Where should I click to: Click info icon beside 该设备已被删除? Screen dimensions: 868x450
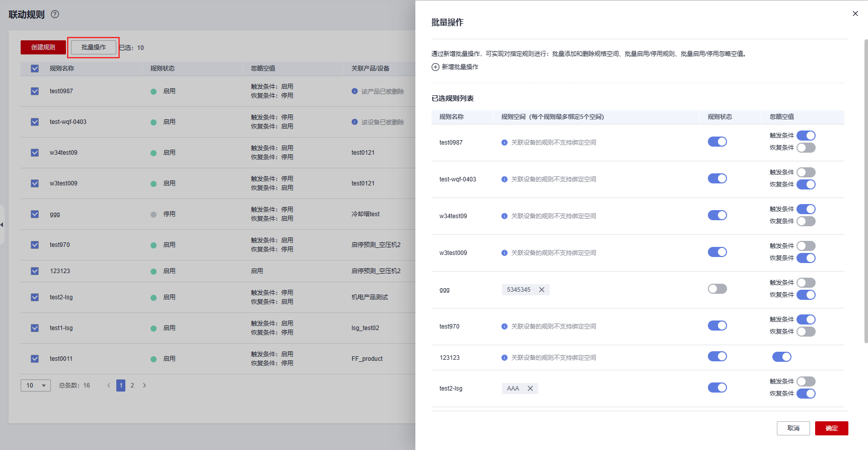(x=354, y=122)
